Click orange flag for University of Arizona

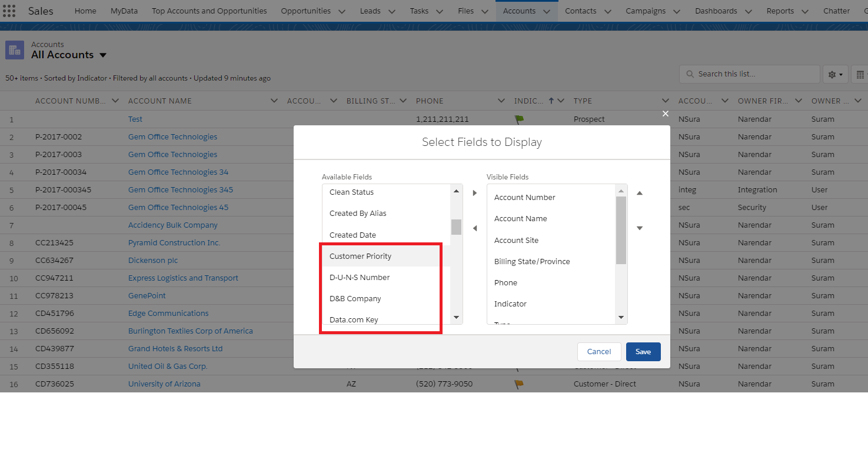coord(519,384)
